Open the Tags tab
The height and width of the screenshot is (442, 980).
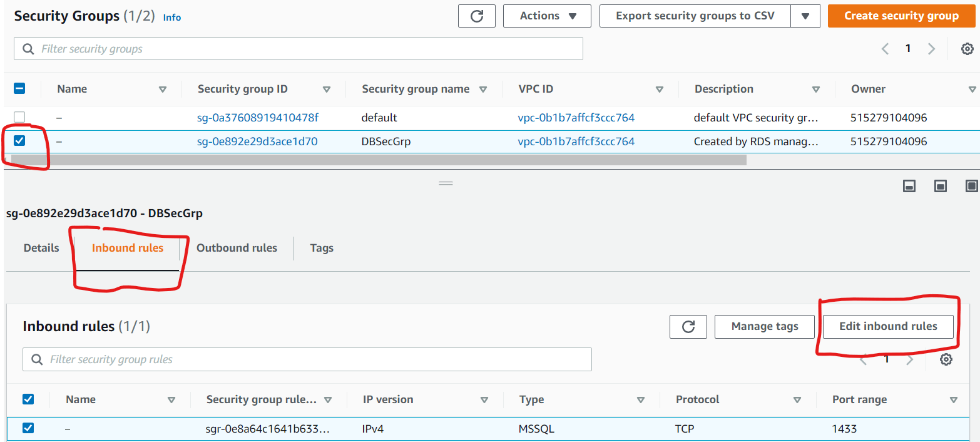tap(322, 248)
